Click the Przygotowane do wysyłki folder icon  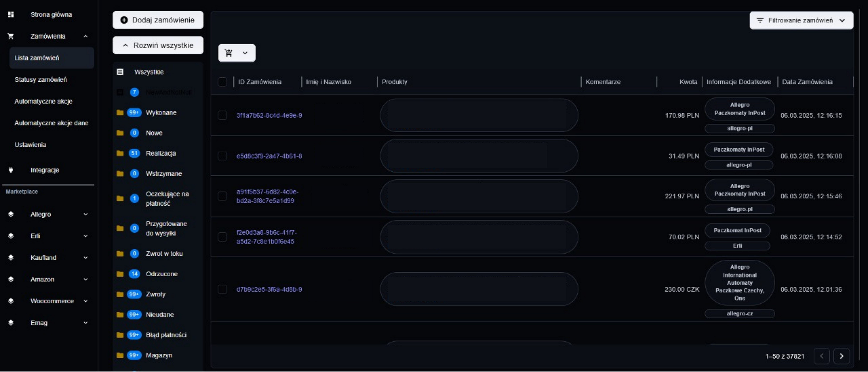click(x=120, y=228)
